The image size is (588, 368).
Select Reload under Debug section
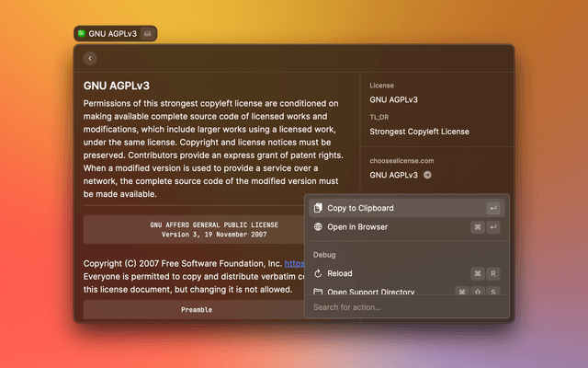[339, 274]
